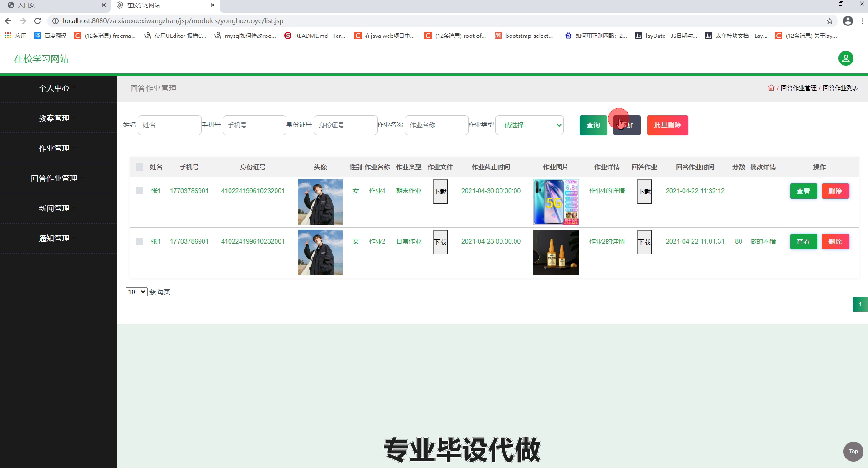
Task: Open layDate bookmark
Action: point(666,36)
